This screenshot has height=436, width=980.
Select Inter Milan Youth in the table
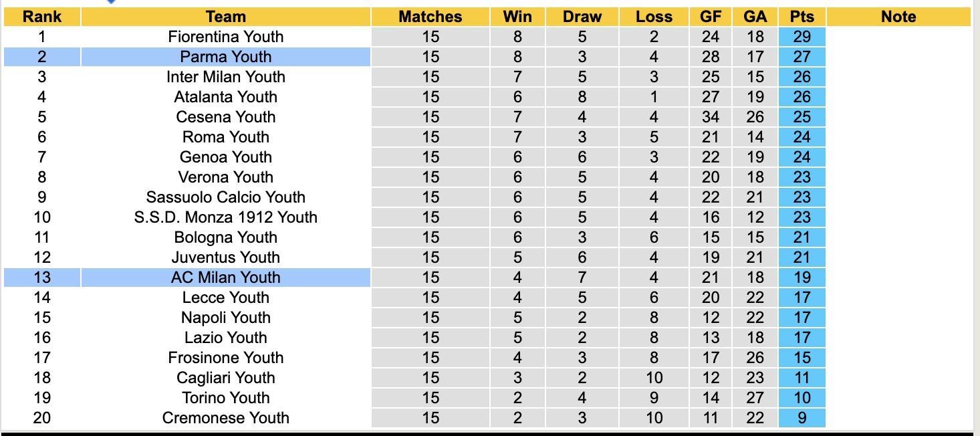[x=226, y=77]
